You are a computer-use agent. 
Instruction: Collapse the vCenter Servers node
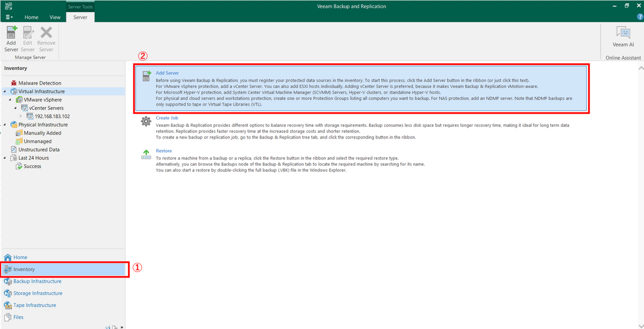pyautogui.click(x=16, y=108)
